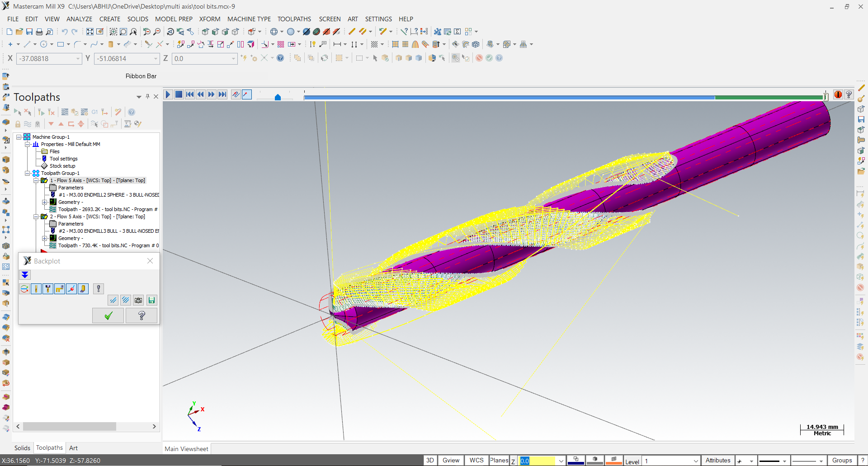This screenshot has width=868, height=466.
Task: Open Backplot help question button
Action: click(142, 315)
